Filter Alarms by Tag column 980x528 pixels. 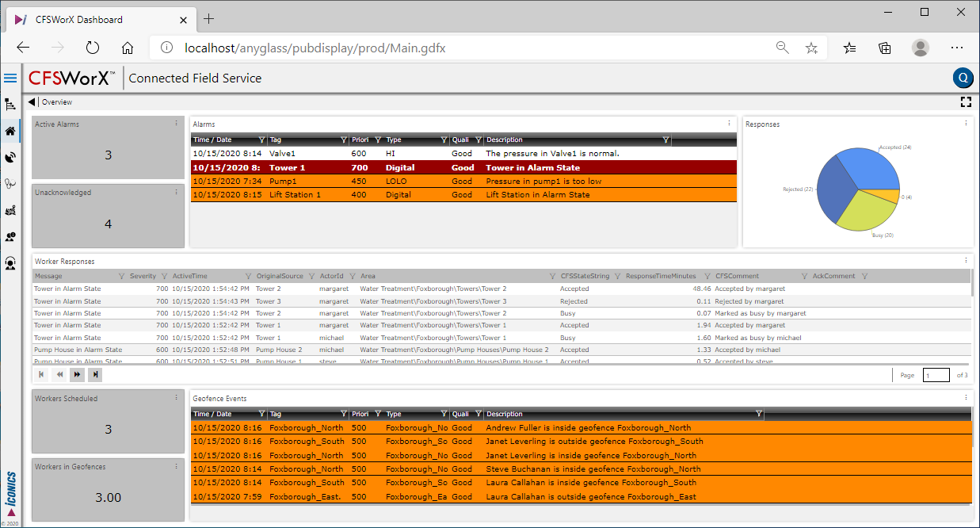click(x=341, y=140)
